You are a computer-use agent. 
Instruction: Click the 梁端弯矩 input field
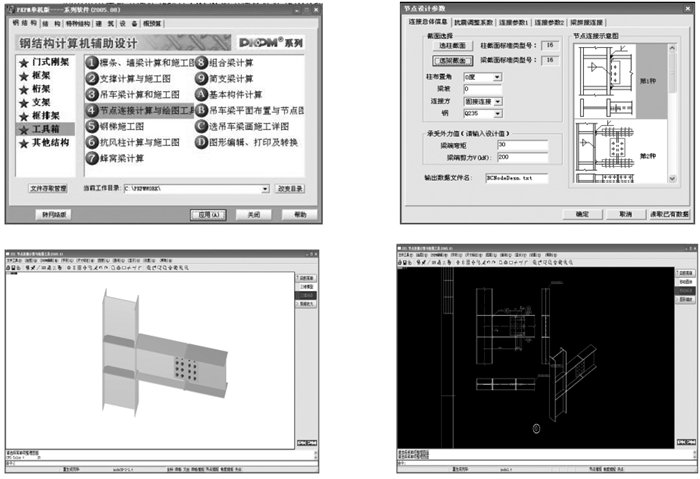pos(522,145)
